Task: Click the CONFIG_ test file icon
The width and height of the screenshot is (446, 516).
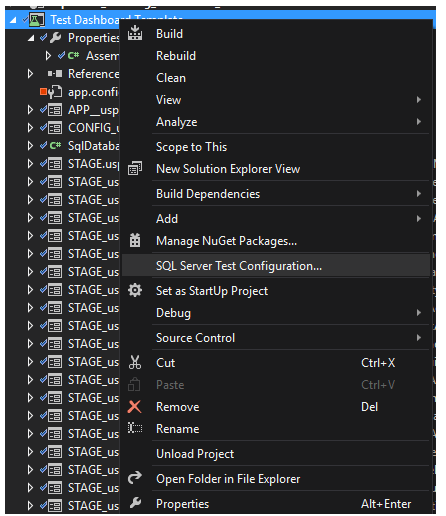Action: click(55, 128)
